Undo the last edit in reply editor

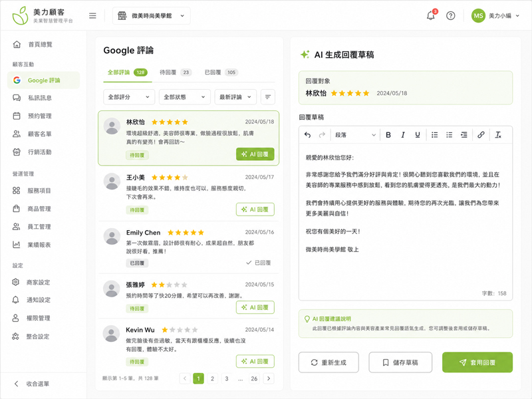pyautogui.click(x=307, y=135)
